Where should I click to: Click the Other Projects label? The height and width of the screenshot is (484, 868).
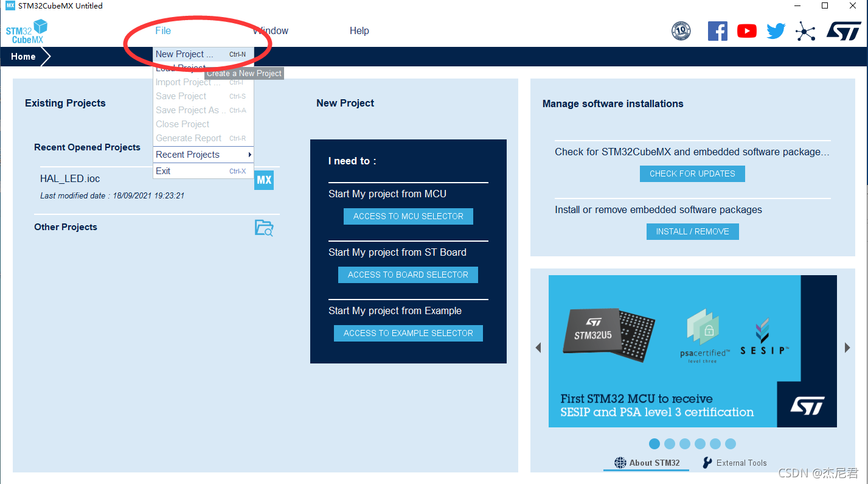66,227
